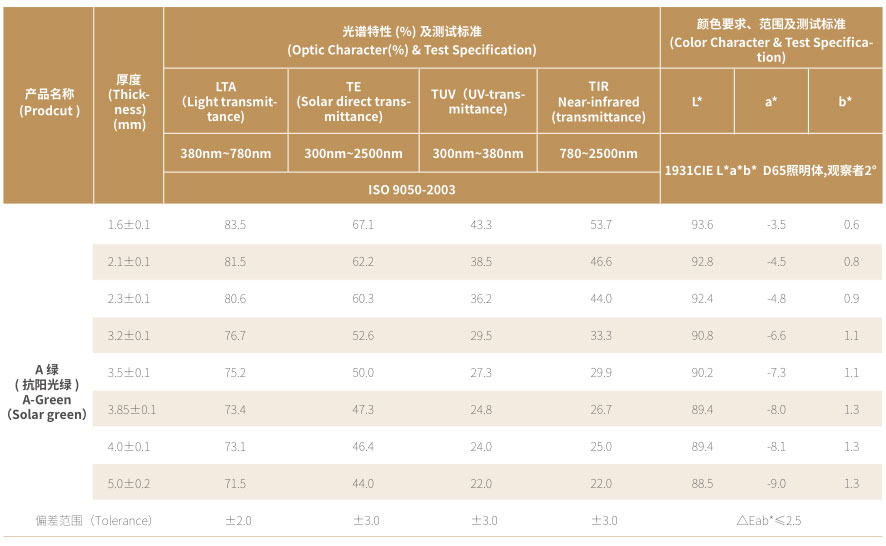
Task: Select the Tolerance row label
Action: [94, 520]
